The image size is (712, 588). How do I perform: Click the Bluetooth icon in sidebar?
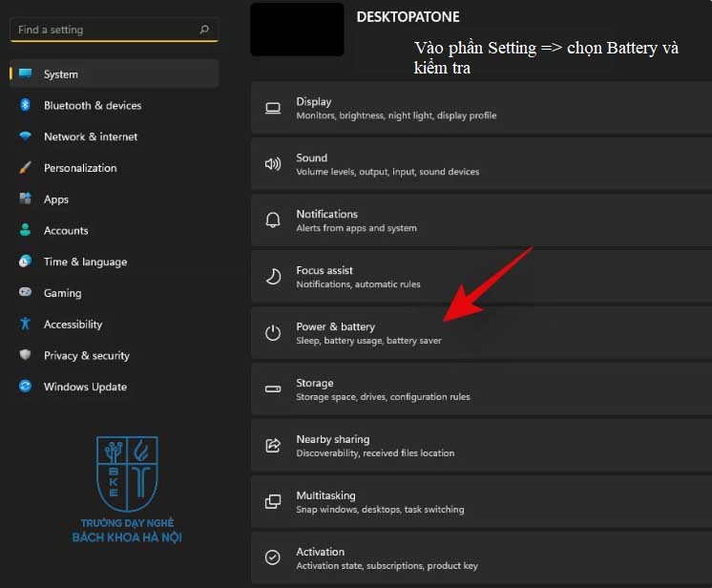pos(26,105)
